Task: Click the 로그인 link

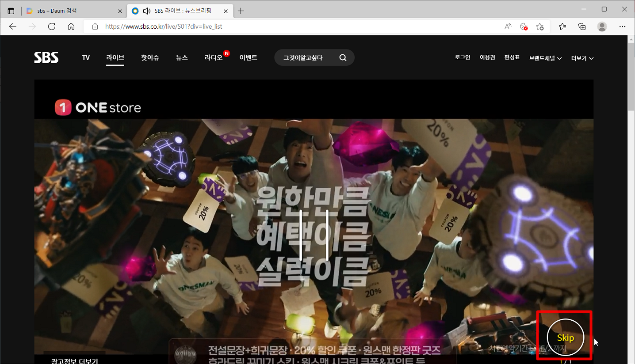Action: coord(463,57)
